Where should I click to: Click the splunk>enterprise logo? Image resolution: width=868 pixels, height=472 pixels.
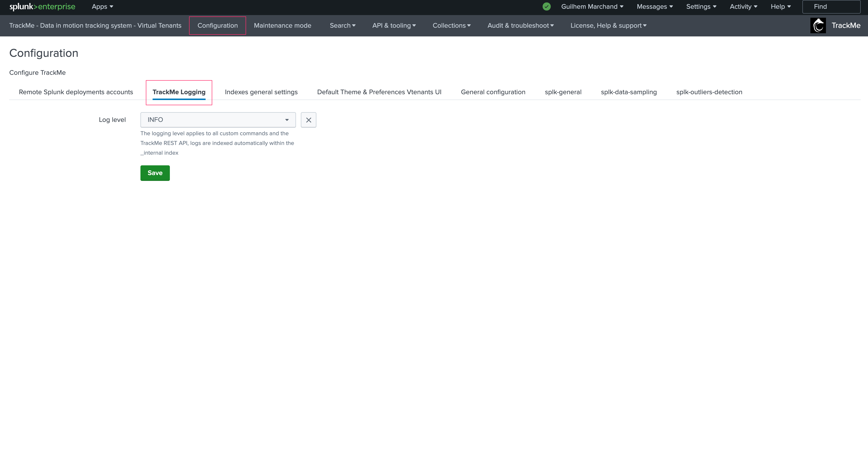(42, 6)
